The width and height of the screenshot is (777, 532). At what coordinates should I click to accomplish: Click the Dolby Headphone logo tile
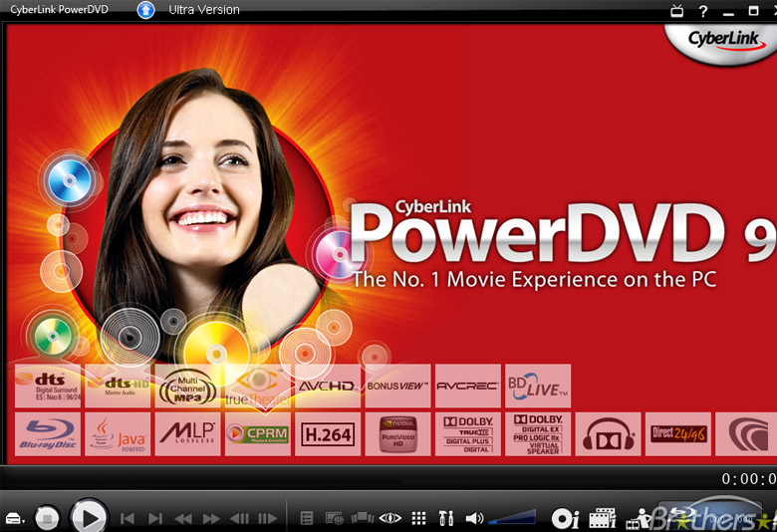click(608, 433)
